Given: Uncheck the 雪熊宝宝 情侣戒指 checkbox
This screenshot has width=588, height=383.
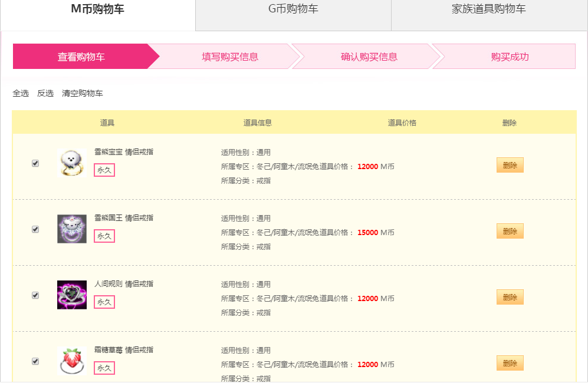Looking at the screenshot, I should 35,163.
